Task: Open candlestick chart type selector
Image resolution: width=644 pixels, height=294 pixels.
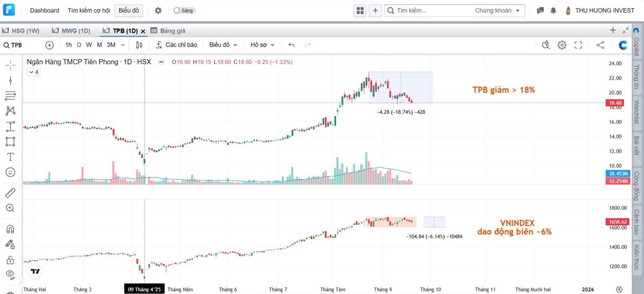Action: pos(140,45)
